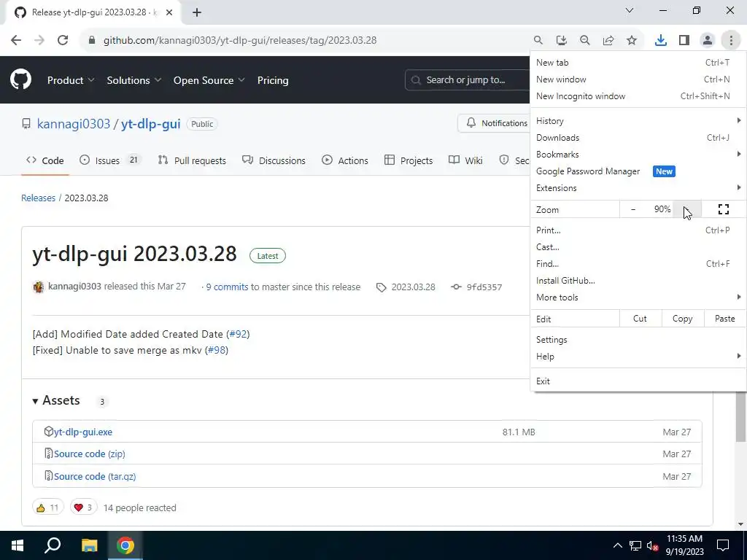
Task: Share this page using the share icon
Action: coord(608,40)
